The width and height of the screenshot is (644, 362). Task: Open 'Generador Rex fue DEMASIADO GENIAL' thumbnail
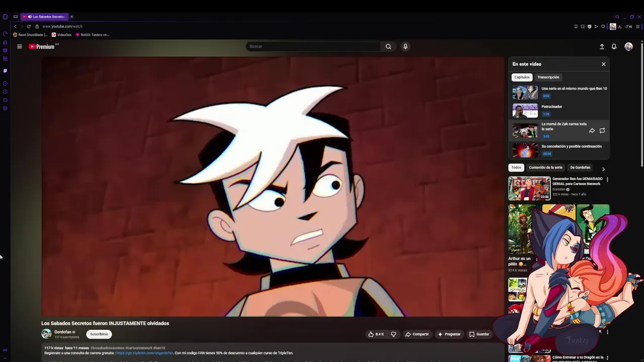tap(529, 189)
